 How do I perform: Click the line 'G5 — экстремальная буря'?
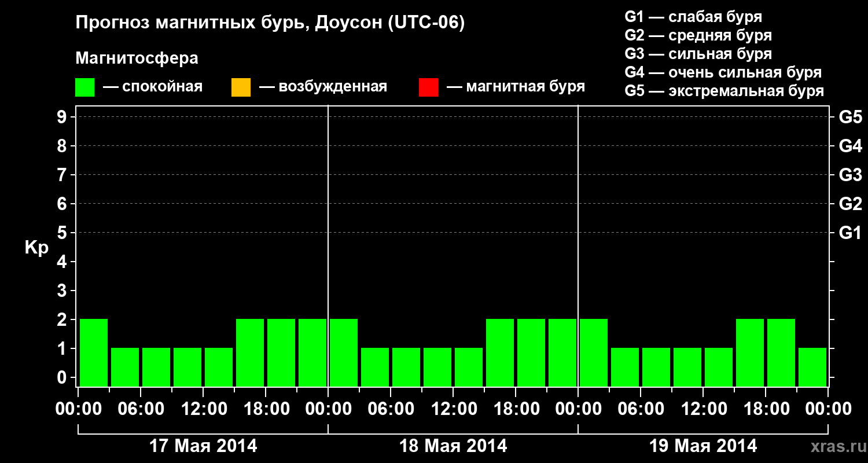(724, 91)
